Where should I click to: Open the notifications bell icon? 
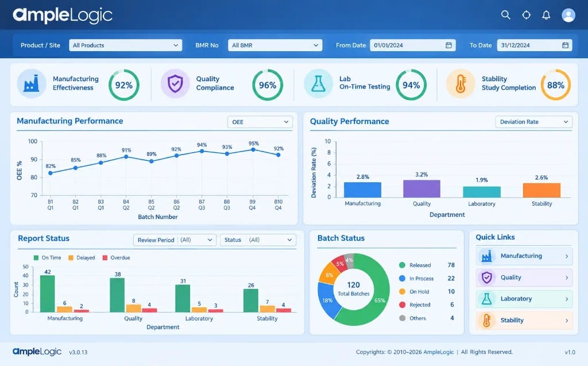tap(546, 15)
